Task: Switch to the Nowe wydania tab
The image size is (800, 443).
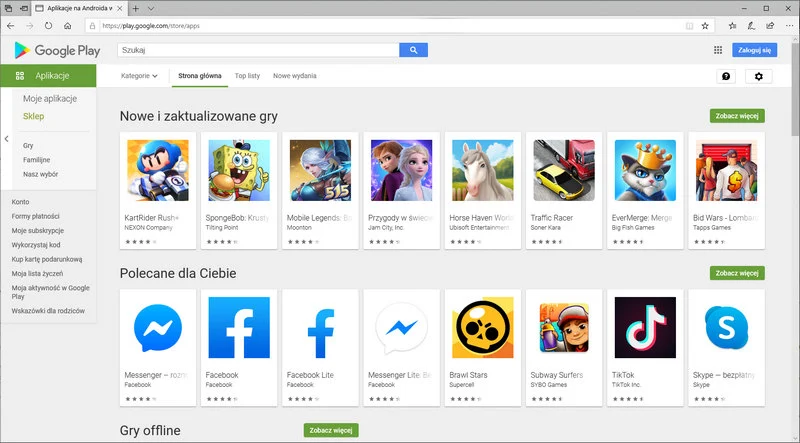Action: 295,76
